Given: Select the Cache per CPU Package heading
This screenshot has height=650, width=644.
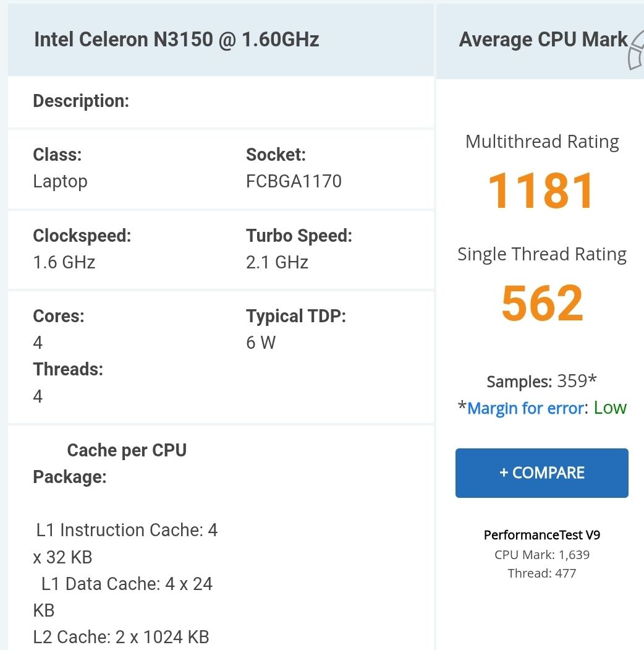Looking at the screenshot, I should tap(109, 463).
